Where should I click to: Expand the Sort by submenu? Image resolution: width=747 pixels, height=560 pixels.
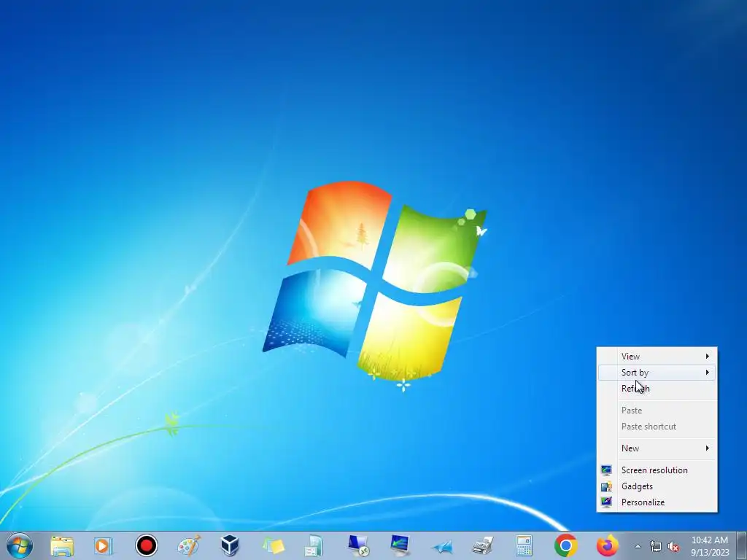tap(657, 373)
